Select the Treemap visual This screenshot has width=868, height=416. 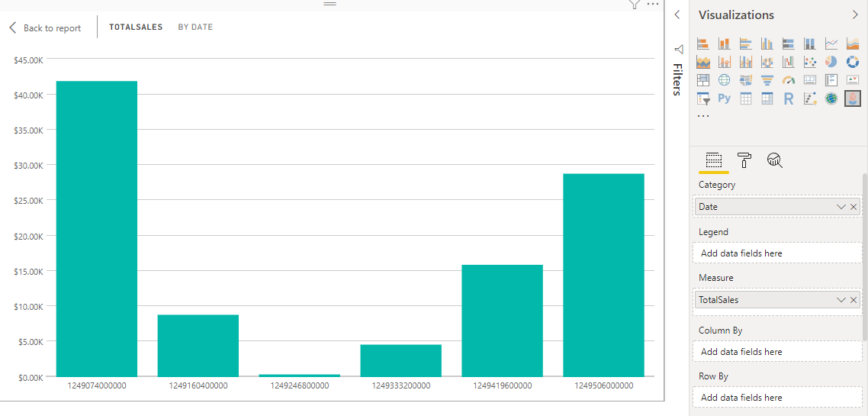pyautogui.click(x=703, y=80)
